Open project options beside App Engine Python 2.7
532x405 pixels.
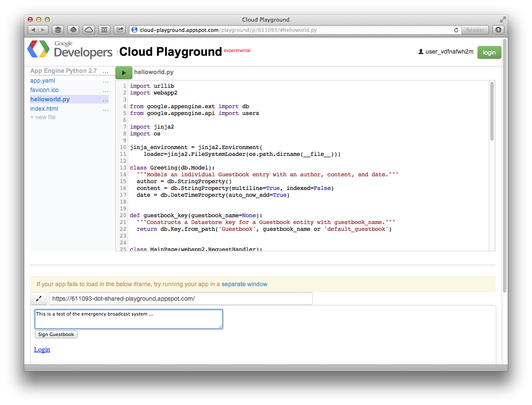coord(106,71)
